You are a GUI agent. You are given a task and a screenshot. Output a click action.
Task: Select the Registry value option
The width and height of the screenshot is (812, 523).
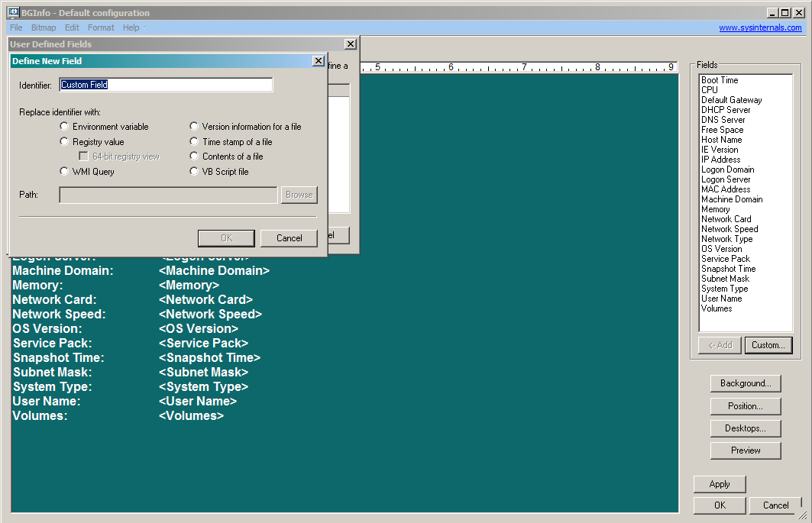64,141
